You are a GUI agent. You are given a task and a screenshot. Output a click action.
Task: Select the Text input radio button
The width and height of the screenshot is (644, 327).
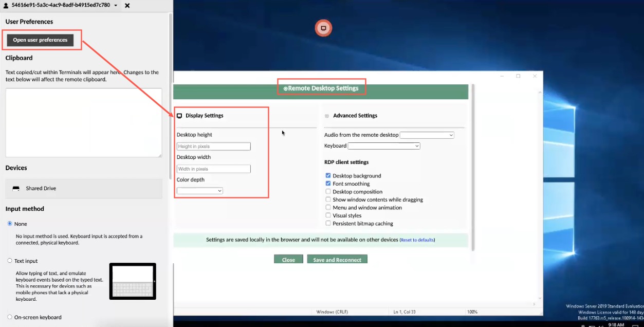pyautogui.click(x=10, y=261)
